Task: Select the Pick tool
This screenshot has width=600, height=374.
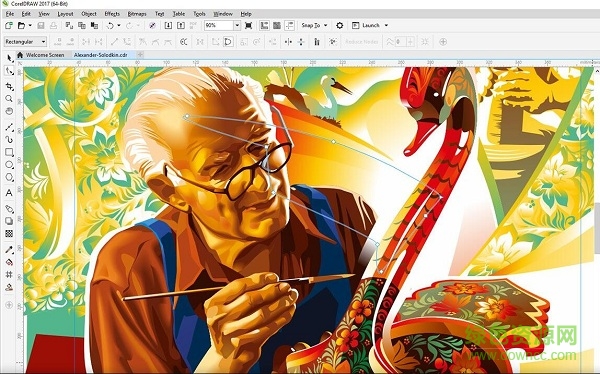Action: pyautogui.click(x=9, y=59)
